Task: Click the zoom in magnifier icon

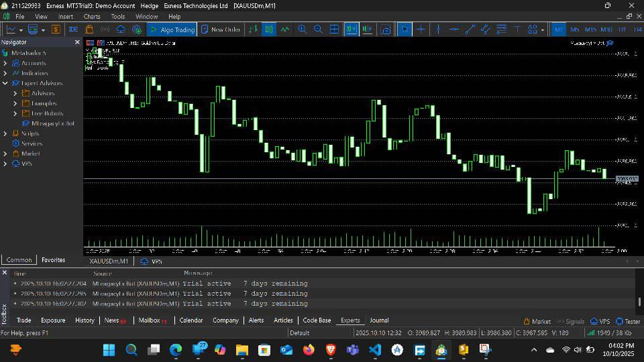Action: coord(303,29)
